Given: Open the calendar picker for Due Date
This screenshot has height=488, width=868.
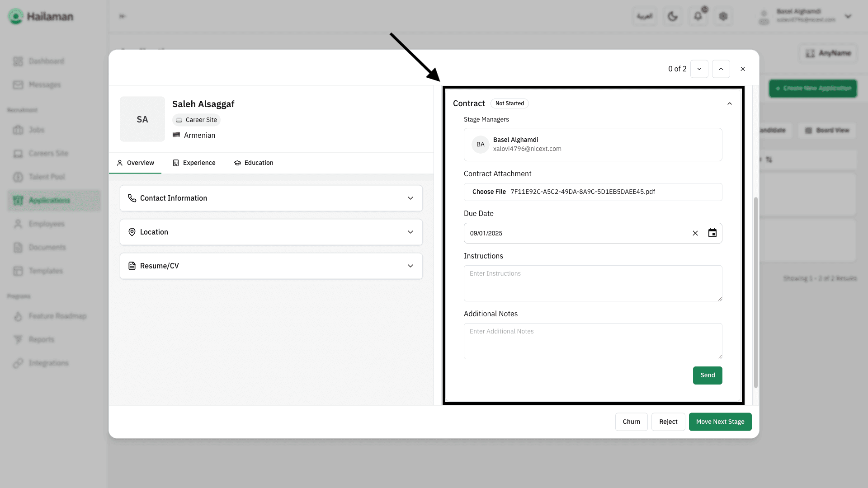Looking at the screenshot, I should click(712, 233).
